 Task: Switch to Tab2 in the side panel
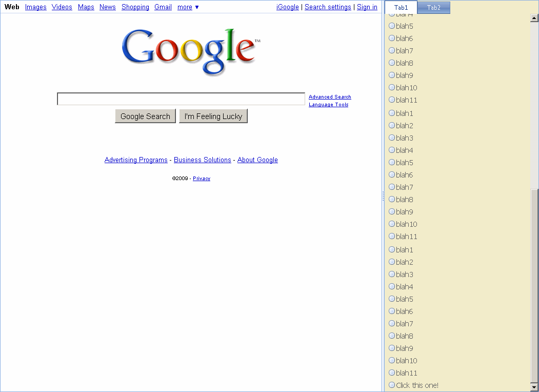[433, 7]
